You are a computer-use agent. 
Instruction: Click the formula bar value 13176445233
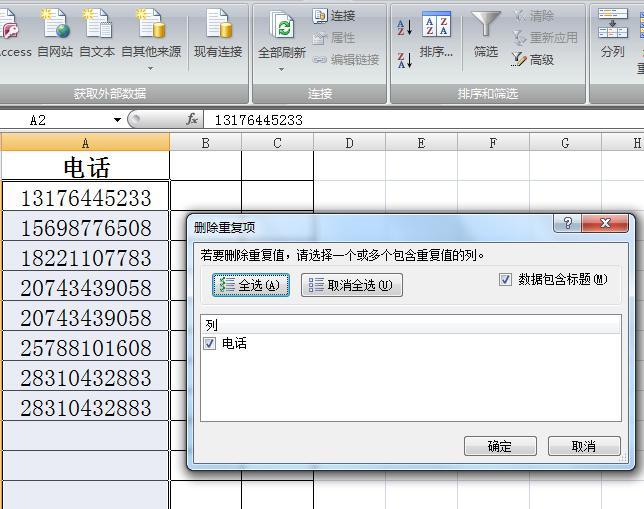pos(259,120)
